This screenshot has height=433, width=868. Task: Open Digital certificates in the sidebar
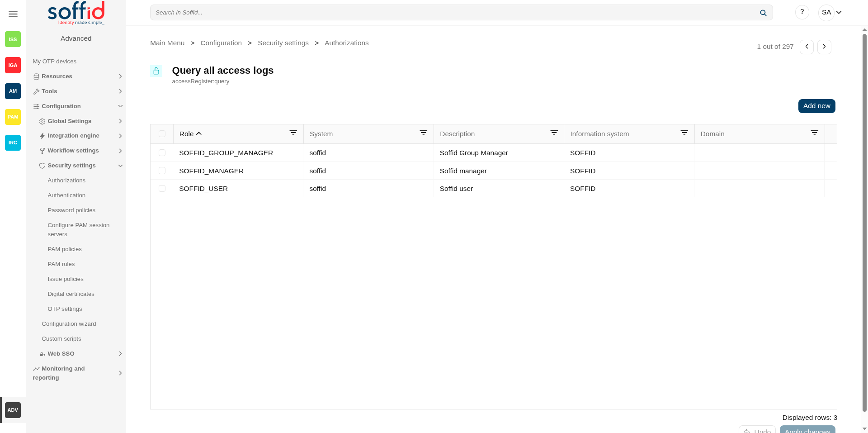[71, 294]
